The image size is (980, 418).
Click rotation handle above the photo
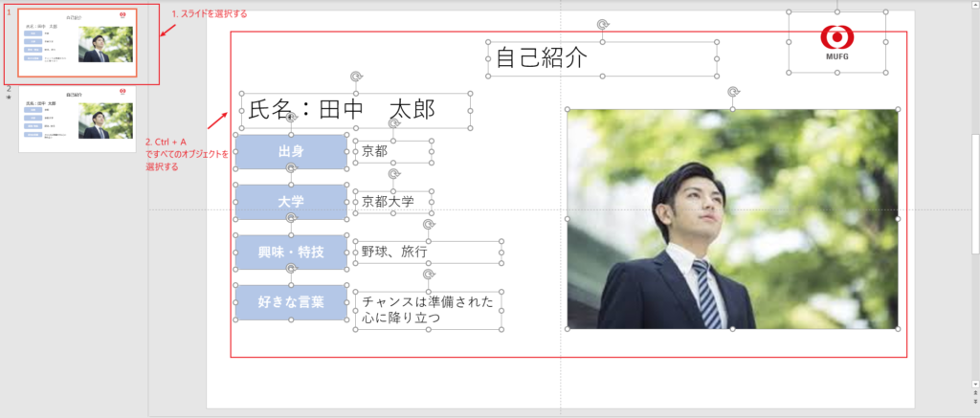733,92
